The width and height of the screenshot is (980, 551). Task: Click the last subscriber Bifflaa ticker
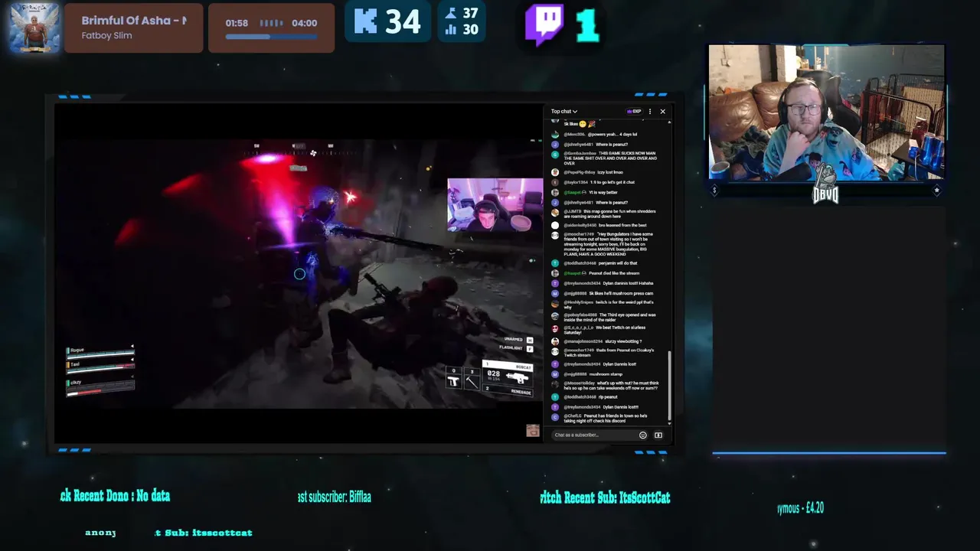pyautogui.click(x=335, y=497)
